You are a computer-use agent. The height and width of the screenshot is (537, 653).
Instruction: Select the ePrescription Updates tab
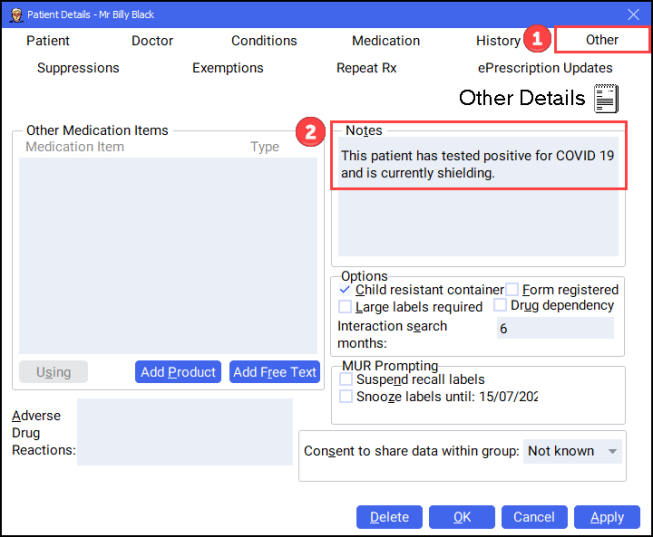(545, 68)
